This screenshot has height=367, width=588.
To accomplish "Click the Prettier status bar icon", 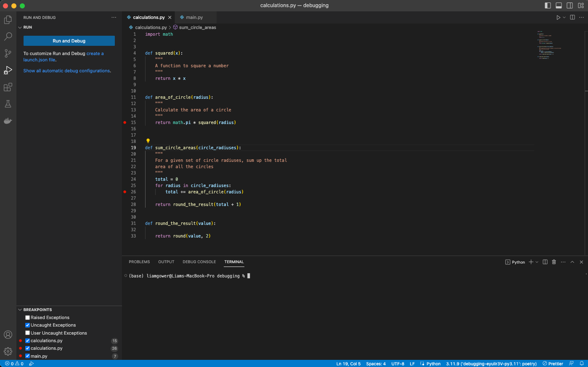I will 552,363.
